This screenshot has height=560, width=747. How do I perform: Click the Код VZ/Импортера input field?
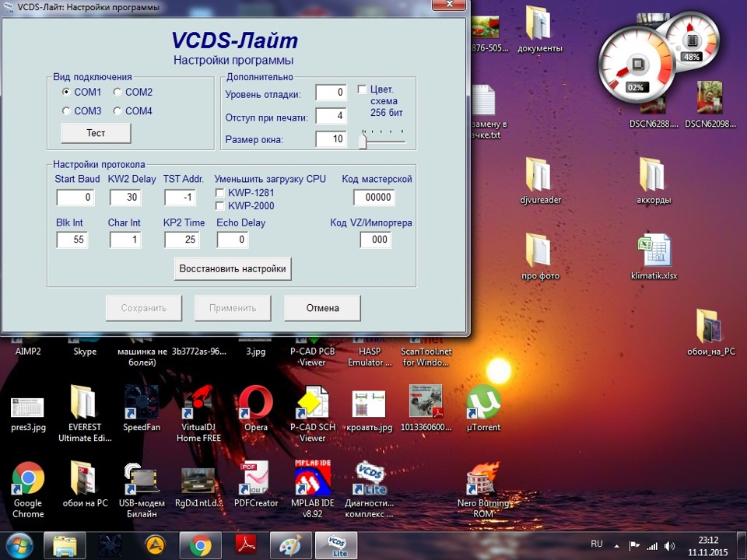pos(376,240)
